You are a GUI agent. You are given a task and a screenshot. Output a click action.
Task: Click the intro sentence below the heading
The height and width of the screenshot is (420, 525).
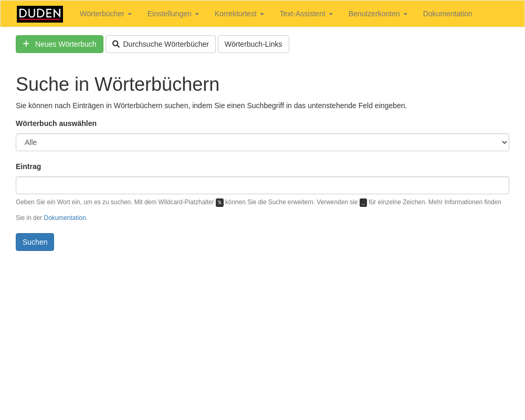(211, 106)
